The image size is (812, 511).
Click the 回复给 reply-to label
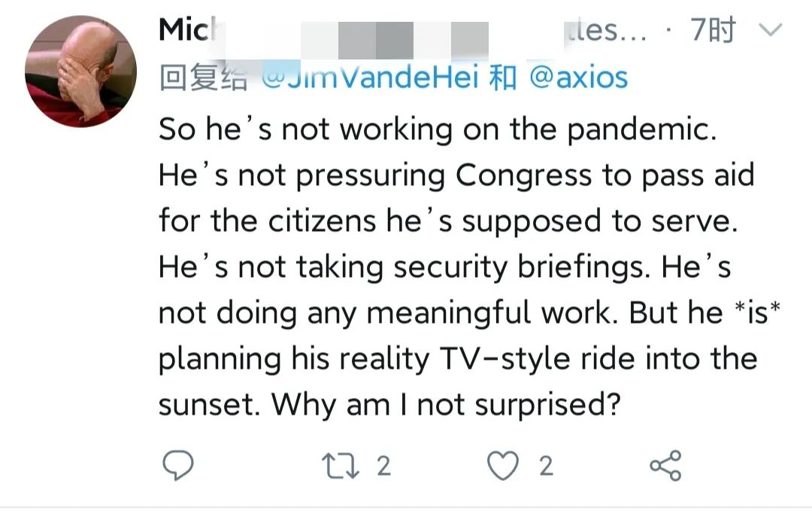[x=203, y=78]
